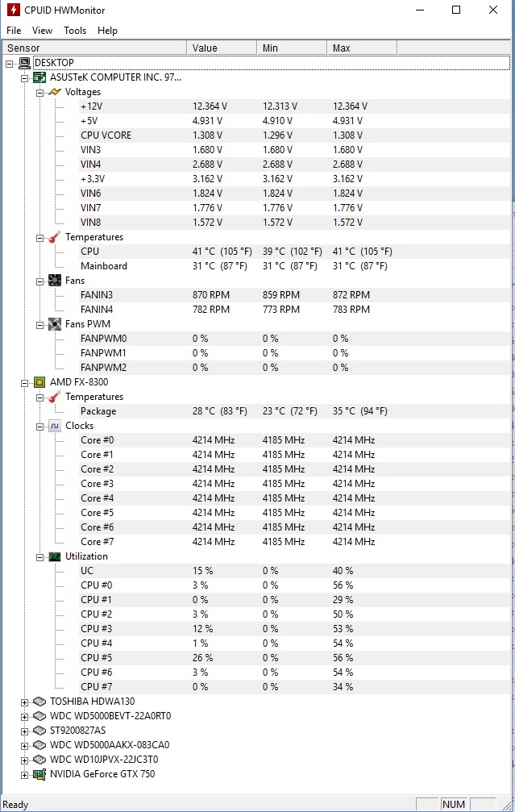Collapse the Voltages tree section
The image size is (515, 812).
(39, 92)
